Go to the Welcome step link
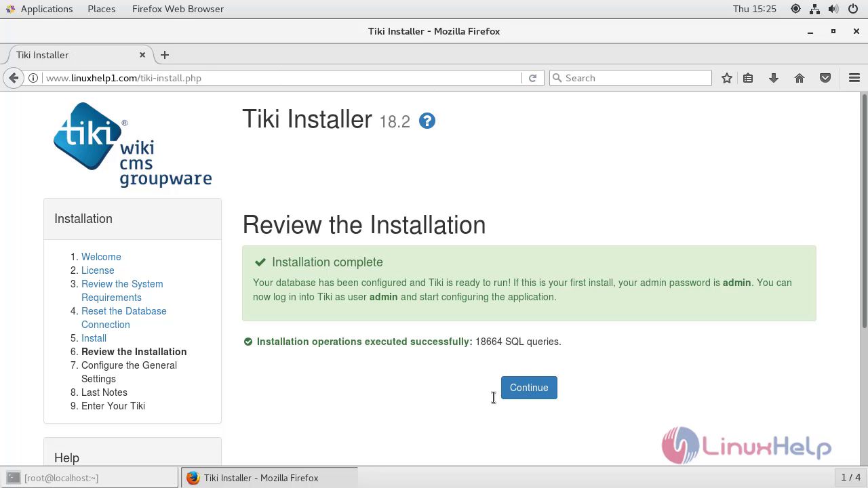The height and width of the screenshot is (488, 868). pos(101,257)
